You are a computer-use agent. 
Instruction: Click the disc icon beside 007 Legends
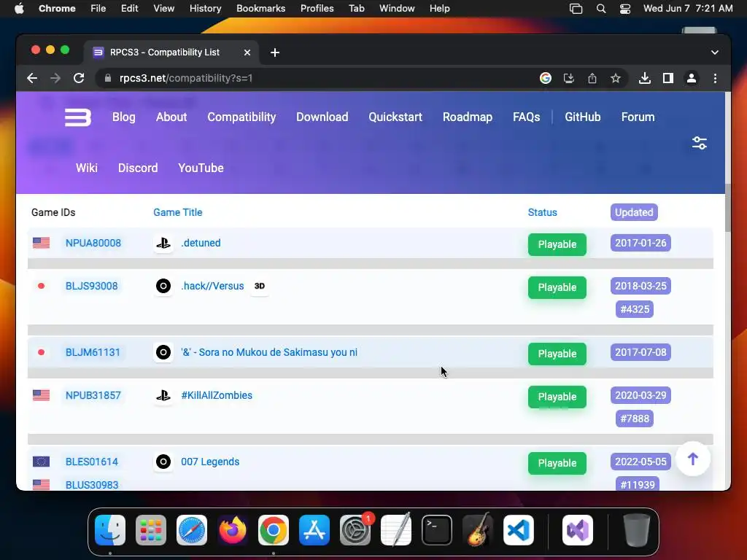(163, 462)
